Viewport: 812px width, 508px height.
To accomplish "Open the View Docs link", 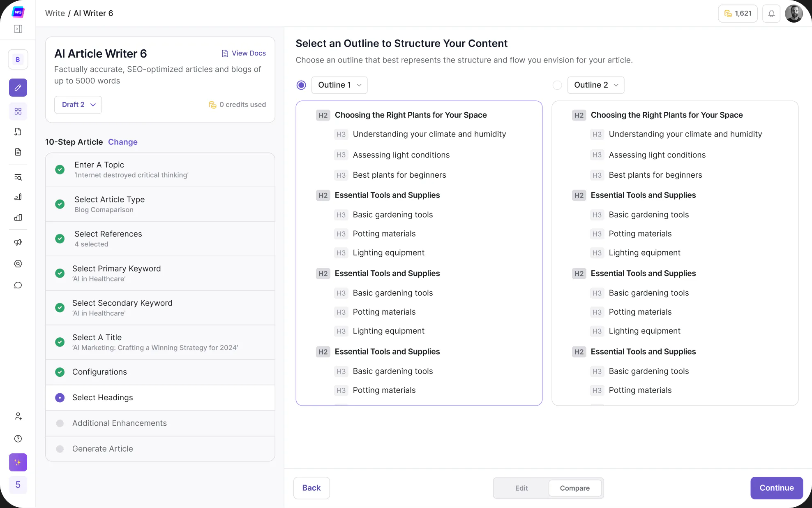I will (244, 53).
